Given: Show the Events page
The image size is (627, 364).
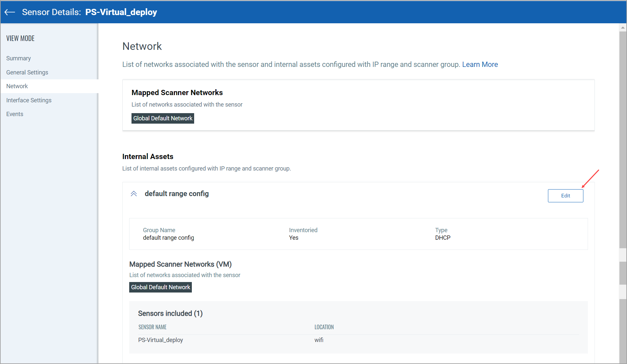Looking at the screenshot, I should [x=15, y=114].
